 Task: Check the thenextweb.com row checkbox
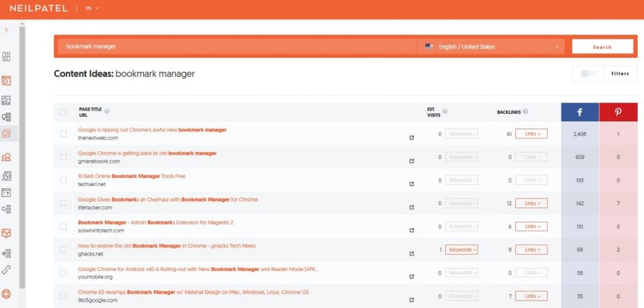(64, 133)
